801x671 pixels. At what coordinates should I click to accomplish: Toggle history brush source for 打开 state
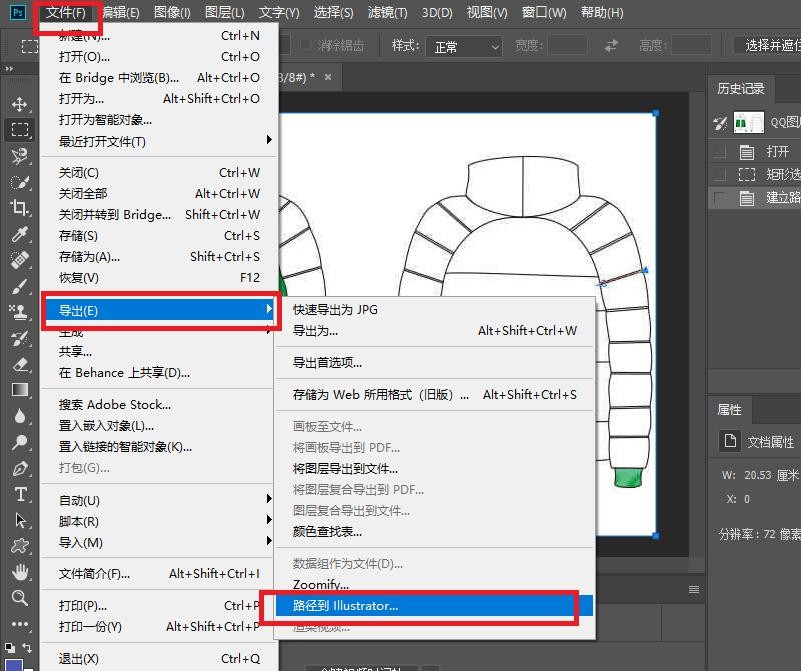[x=719, y=152]
